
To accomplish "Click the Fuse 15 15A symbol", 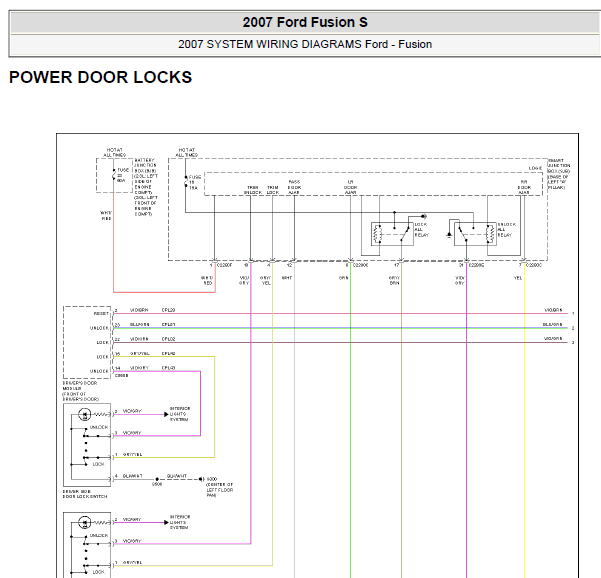I will pyautogui.click(x=186, y=182).
